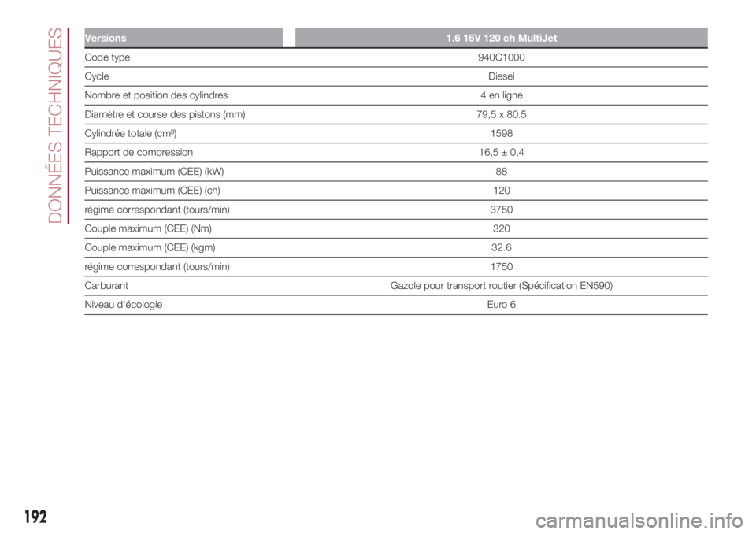
Task: Select the value '1750'
Action: point(502,267)
